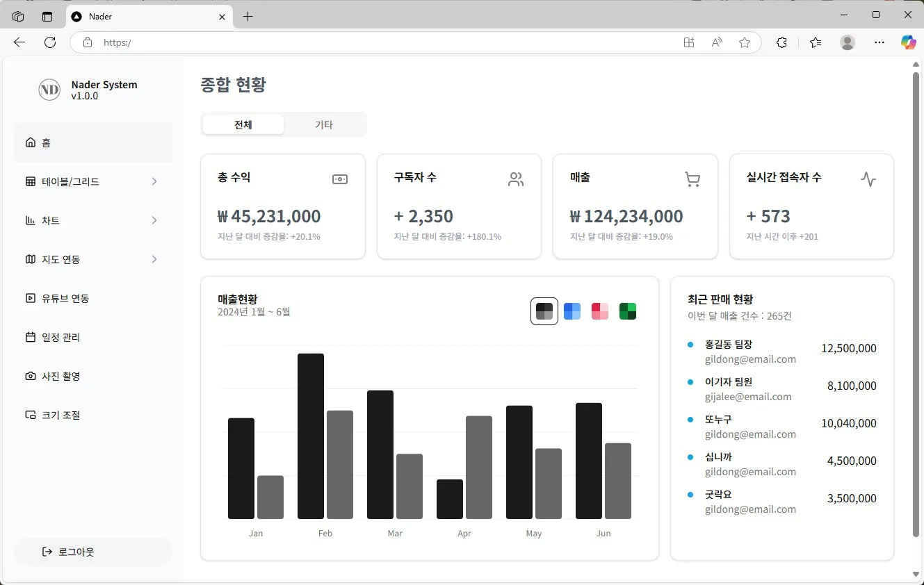Open the workspaces icon
Image resolution: width=924 pixels, height=585 pixels.
[x=18, y=16]
